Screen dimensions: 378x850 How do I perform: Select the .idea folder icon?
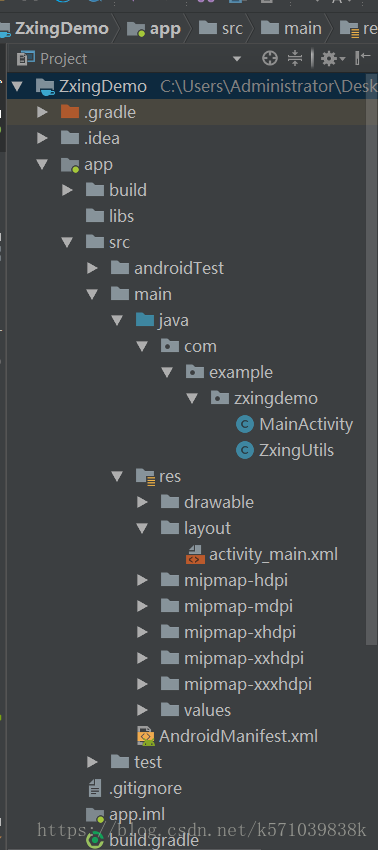[x=69, y=138]
